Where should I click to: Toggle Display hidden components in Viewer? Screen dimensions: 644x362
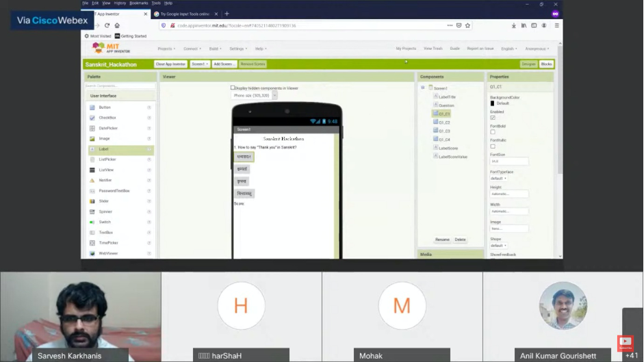click(233, 88)
